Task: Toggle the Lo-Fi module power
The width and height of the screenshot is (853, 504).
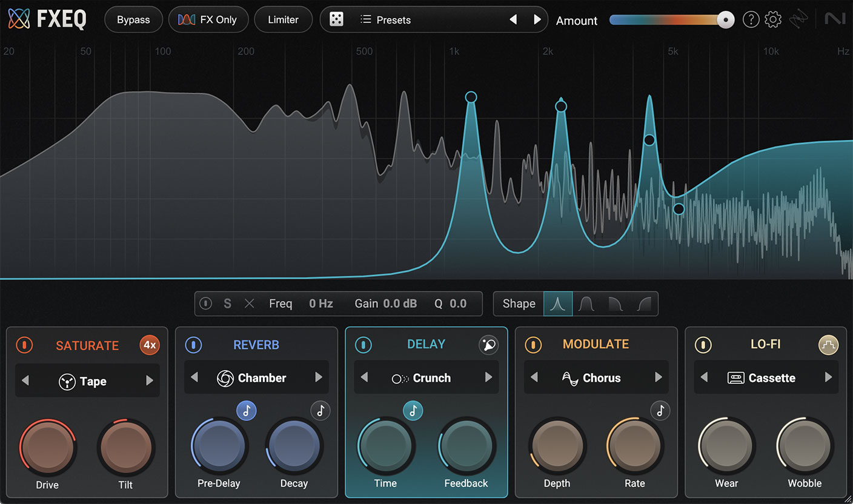Action: click(x=703, y=345)
